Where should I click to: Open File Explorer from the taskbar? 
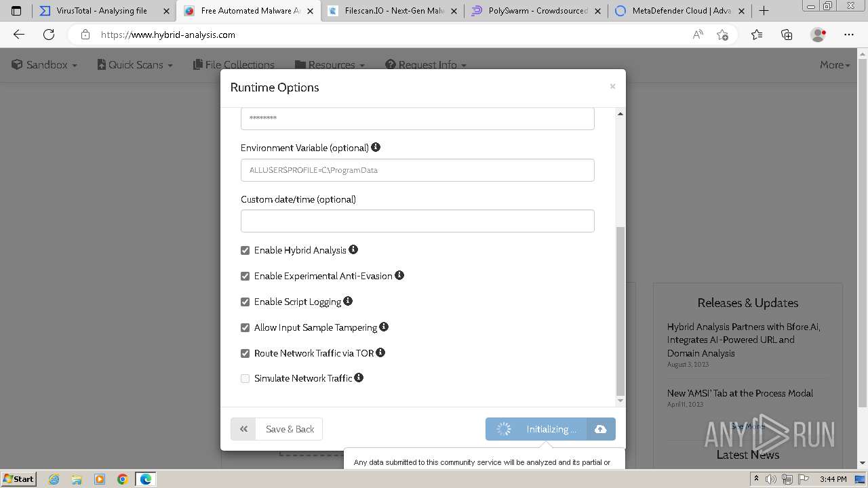[77, 479]
